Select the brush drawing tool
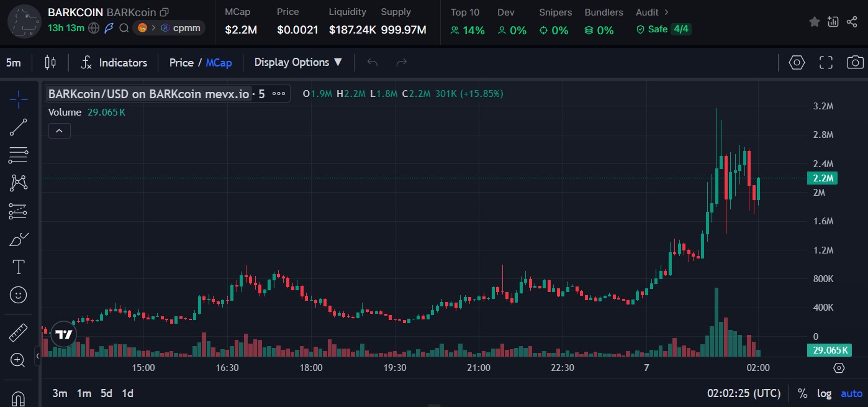The image size is (868, 407). tap(19, 240)
